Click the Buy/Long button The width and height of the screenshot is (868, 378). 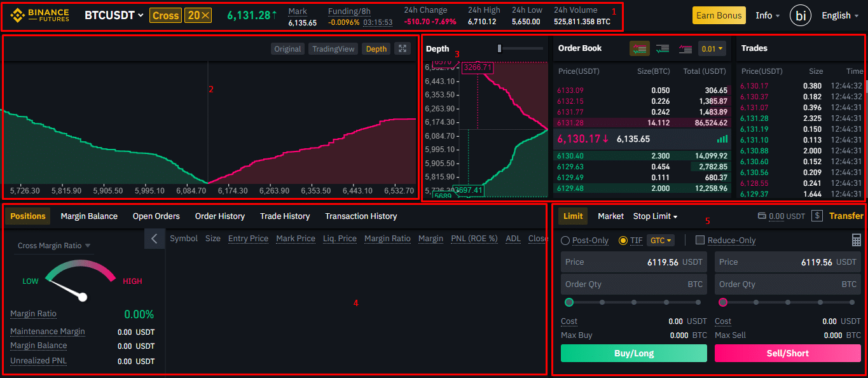[634, 353]
